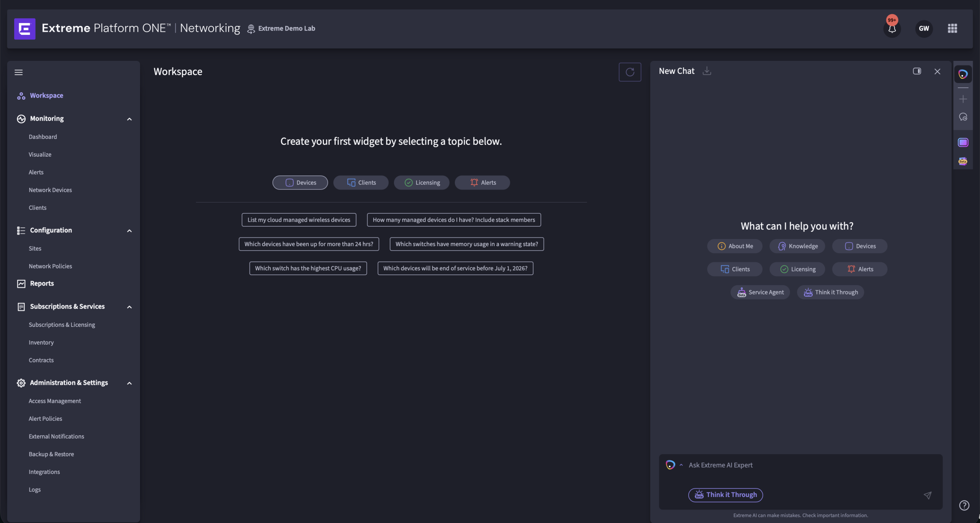980x523 pixels.
Task: Click the Subscriptions & Services document icon
Action: [x=21, y=307]
